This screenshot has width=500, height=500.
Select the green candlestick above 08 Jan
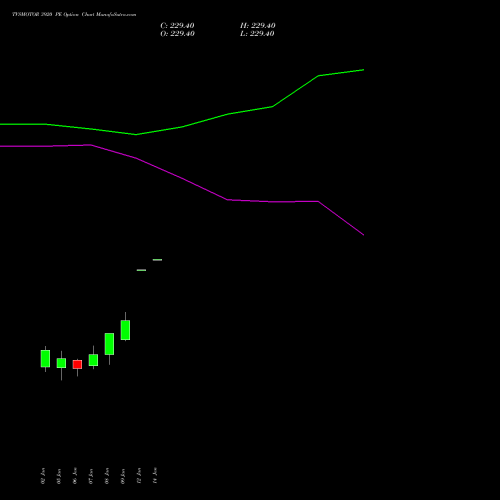(x=109, y=344)
